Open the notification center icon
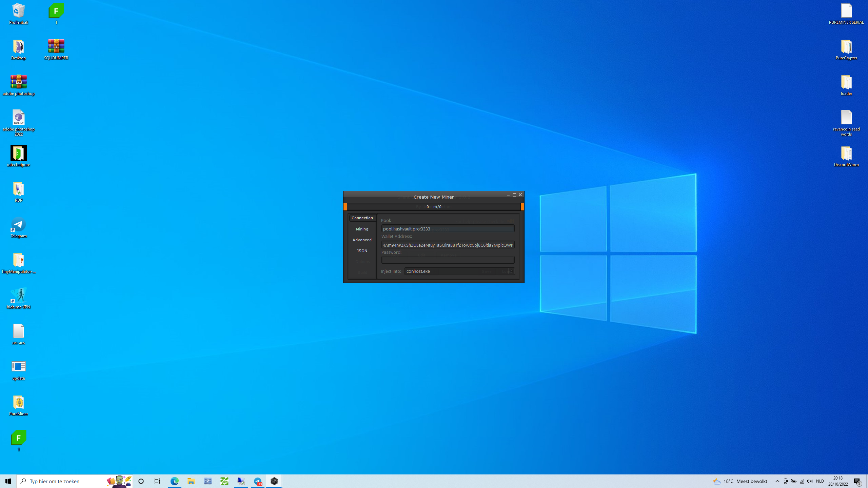 857,481
